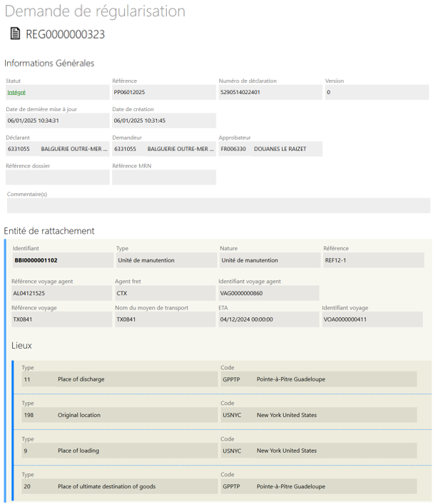This screenshot has width=433, height=504.
Task: Click the Déclarant field
Action: click(x=57, y=149)
